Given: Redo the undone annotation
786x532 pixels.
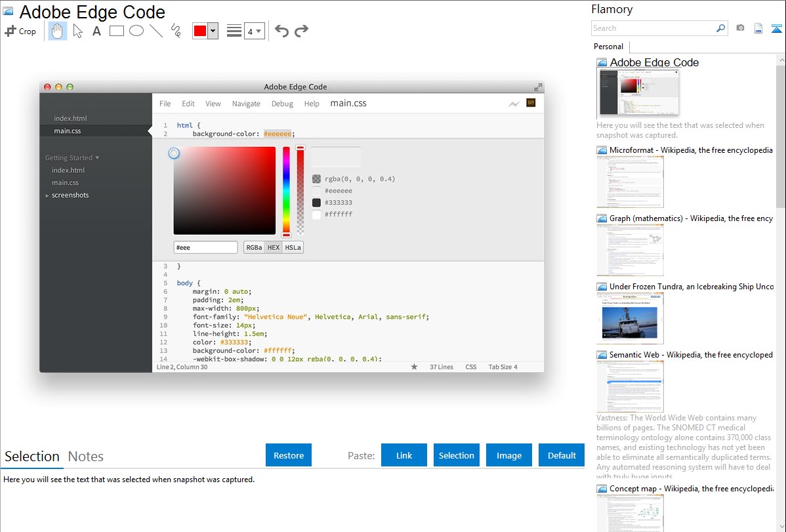Looking at the screenshot, I should (x=301, y=31).
